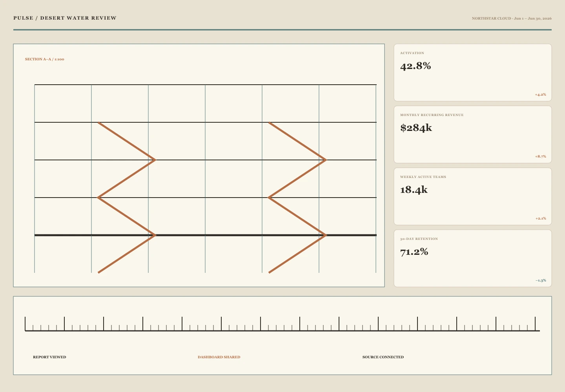This screenshot has width=565, height=392.
Task: Click the "SECTION A–A / 1:100" caption
Action: [45, 59]
